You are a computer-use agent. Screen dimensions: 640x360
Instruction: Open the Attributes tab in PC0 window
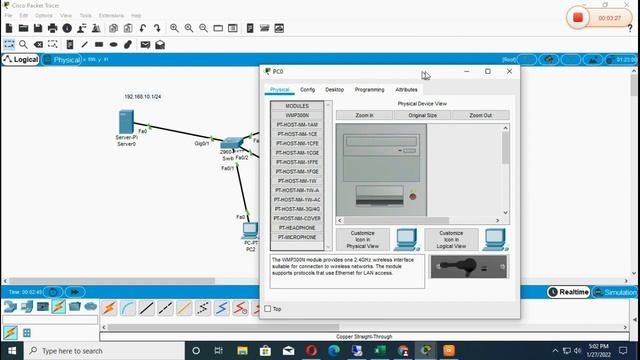[x=406, y=89]
